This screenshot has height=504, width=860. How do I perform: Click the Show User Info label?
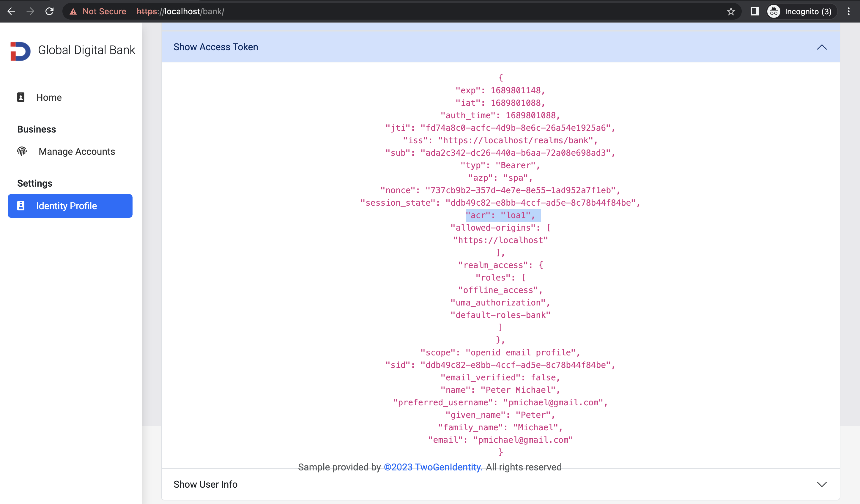[205, 484]
